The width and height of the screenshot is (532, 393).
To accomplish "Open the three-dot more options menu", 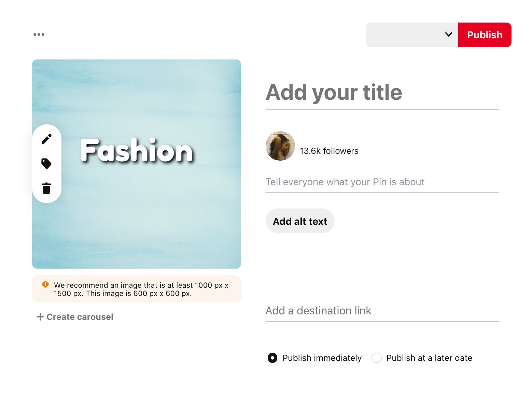I will 39,35.
